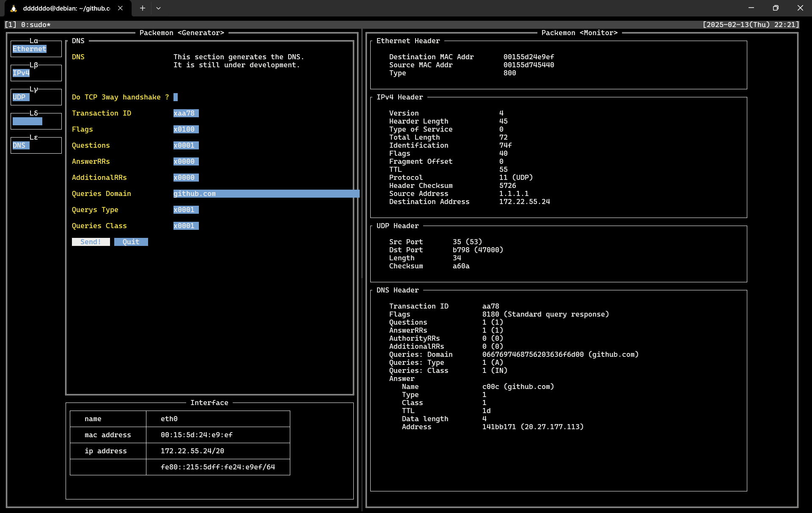The height and width of the screenshot is (513, 812).
Task: Close the debian terminal tab
Action: click(121, 8)
